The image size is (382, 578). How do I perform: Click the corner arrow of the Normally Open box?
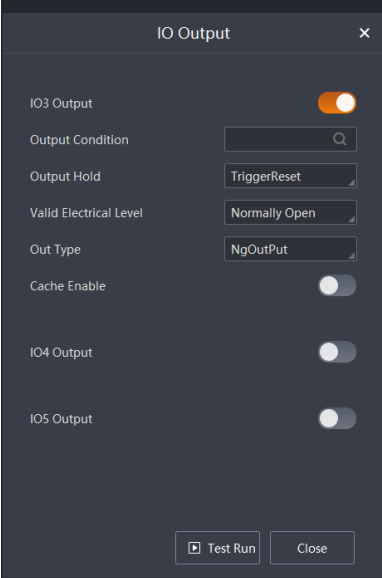pos(351,219)
